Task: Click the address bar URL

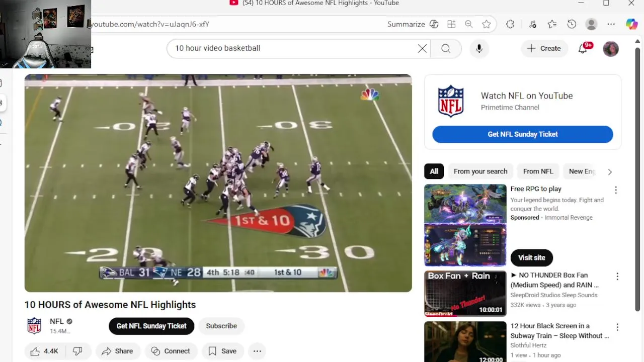Action: pyautogui.click(x=150, y=24)
